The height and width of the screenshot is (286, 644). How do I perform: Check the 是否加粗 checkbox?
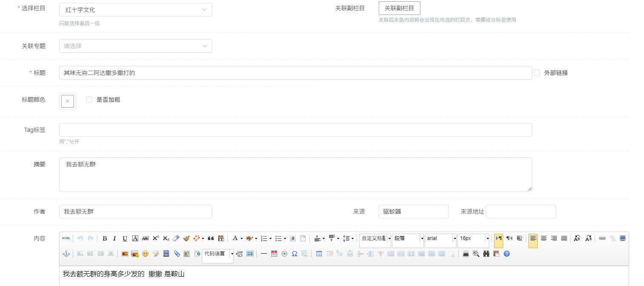(89, 100)
